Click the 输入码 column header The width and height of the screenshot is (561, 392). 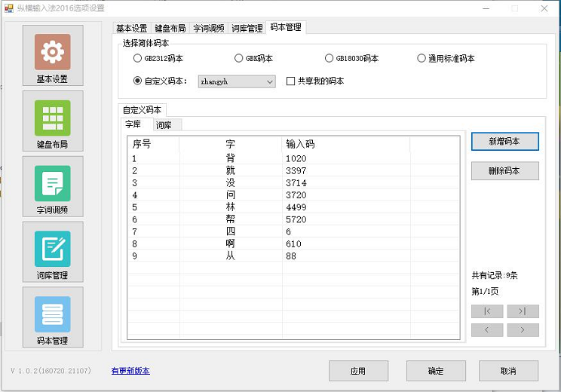(300, 144)
